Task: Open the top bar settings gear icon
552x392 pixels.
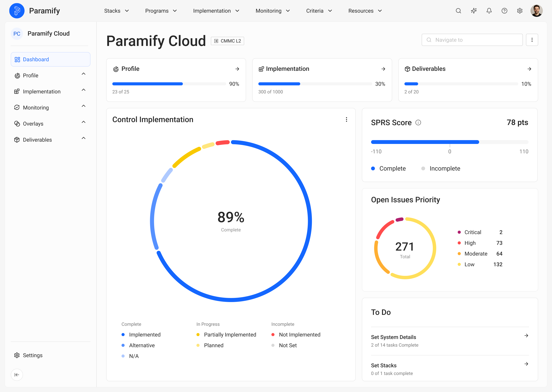Action: 520,11
